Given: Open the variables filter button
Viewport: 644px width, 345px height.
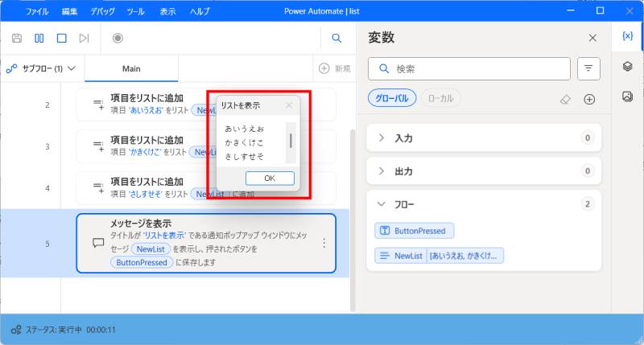Looking at the screenshot, I should [588, 68].
